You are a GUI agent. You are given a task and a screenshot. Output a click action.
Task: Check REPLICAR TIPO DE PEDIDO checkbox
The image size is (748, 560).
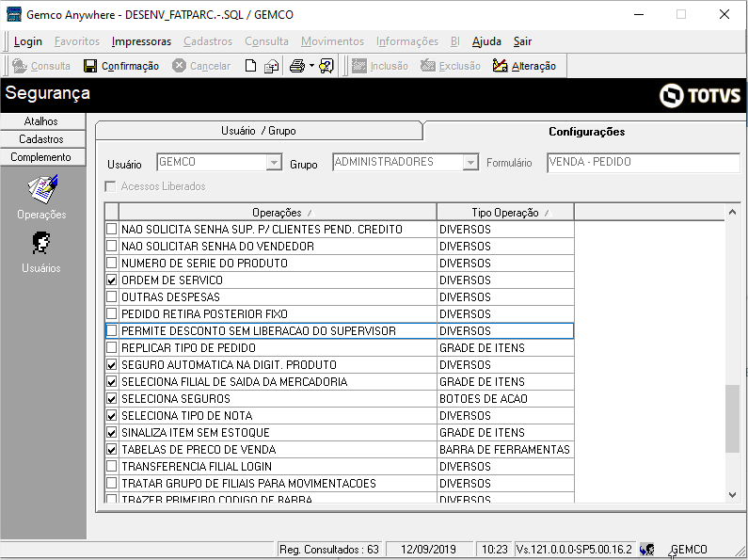tap(112, 347)
